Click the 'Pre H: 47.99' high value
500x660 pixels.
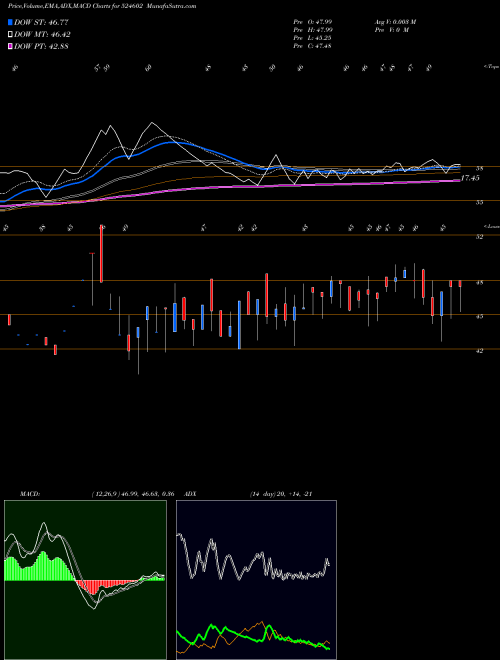(313, 30)
